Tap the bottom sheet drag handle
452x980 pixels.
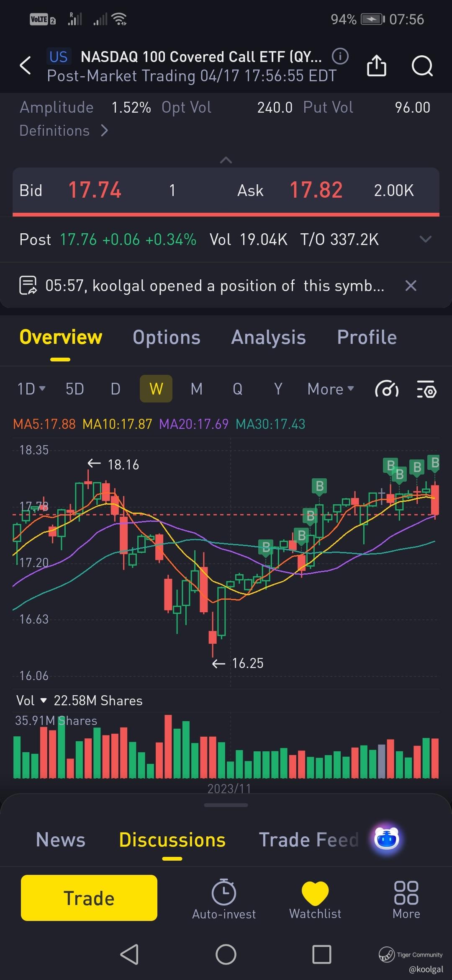(x=226, y=805)
